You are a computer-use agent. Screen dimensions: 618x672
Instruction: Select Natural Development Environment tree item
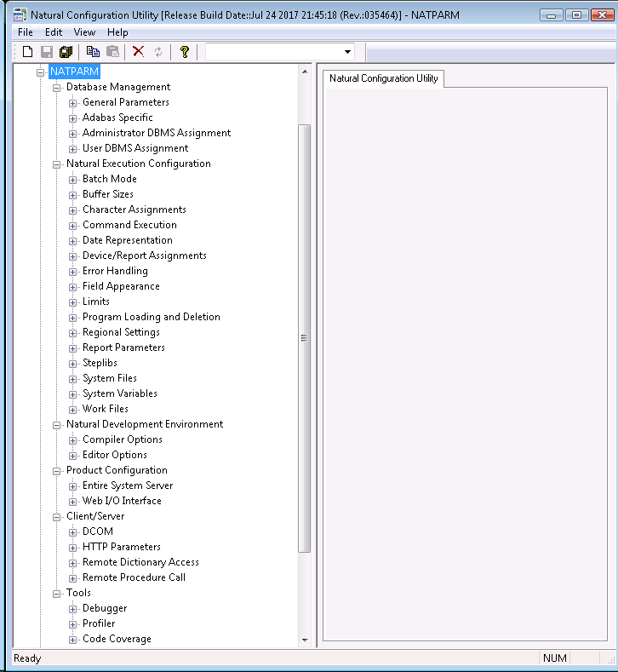click(x=145, y=424)
